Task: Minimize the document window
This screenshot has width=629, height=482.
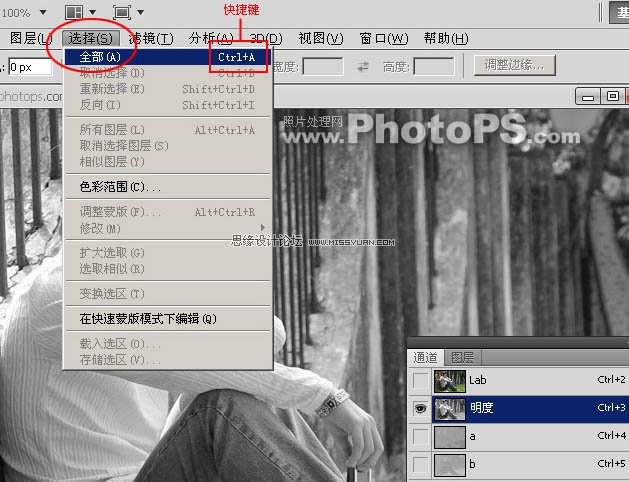Action: [x=588, y=97]
